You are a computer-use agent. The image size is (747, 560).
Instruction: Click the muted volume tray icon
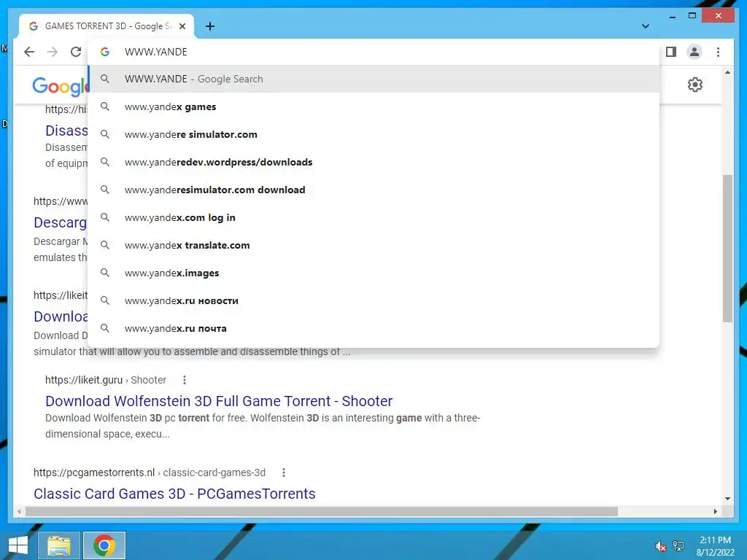pyautogui.click(x=660, y=546)
